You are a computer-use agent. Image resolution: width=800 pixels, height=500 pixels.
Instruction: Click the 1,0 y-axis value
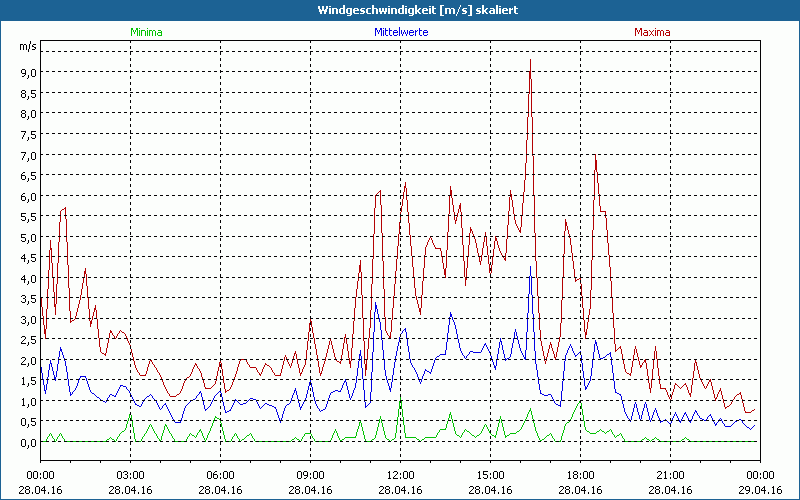tap(28, 402)
